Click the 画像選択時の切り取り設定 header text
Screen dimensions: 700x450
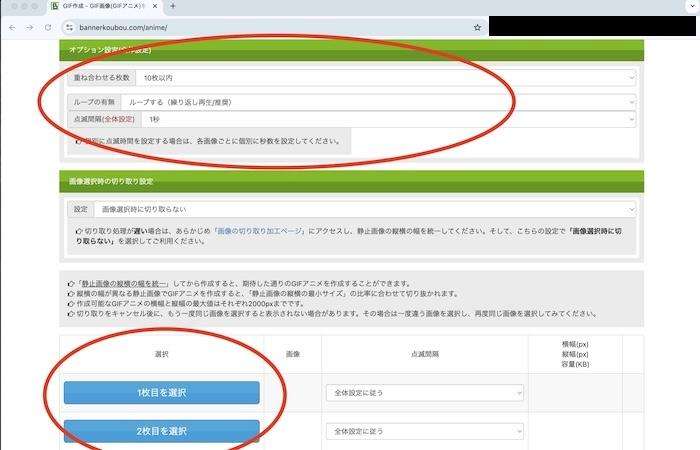click(x=111, y=181)
